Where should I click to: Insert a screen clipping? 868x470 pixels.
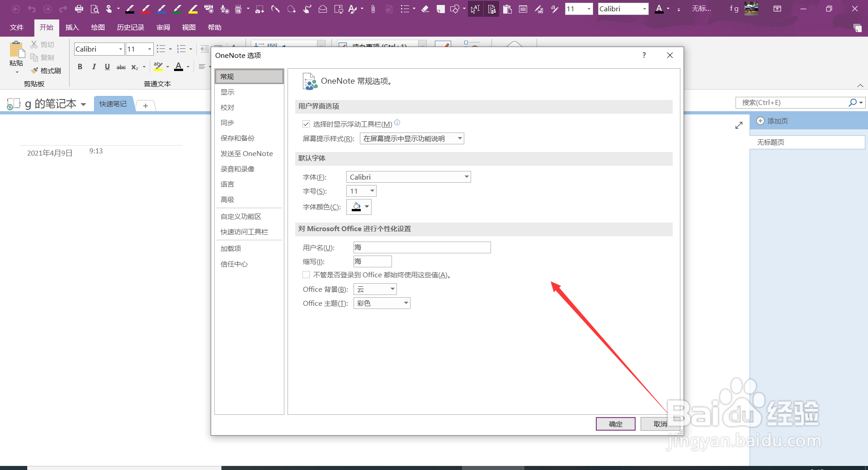pos(259,9)
